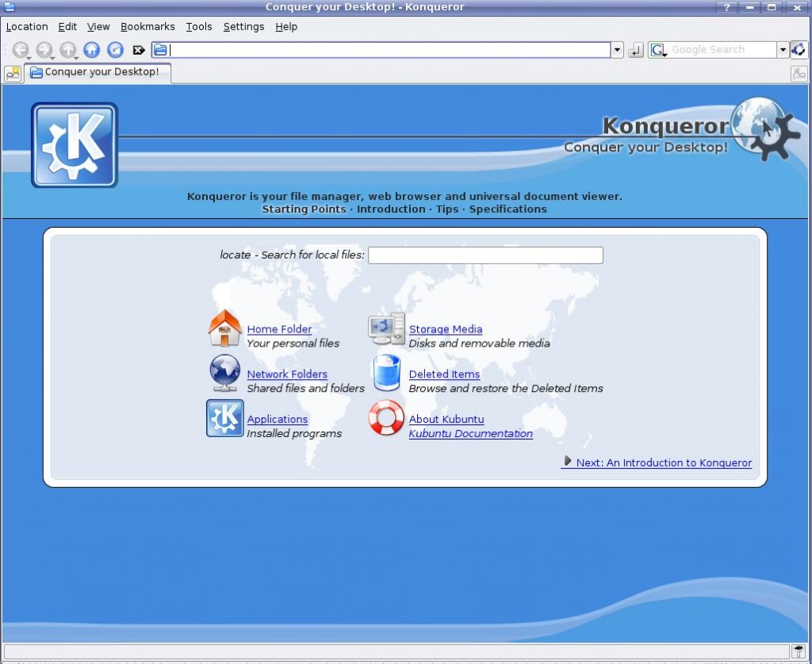The height and width of the screenshot is (664, 812).
Task: Open the Kubuntu Documentation link
Action: 471,434
